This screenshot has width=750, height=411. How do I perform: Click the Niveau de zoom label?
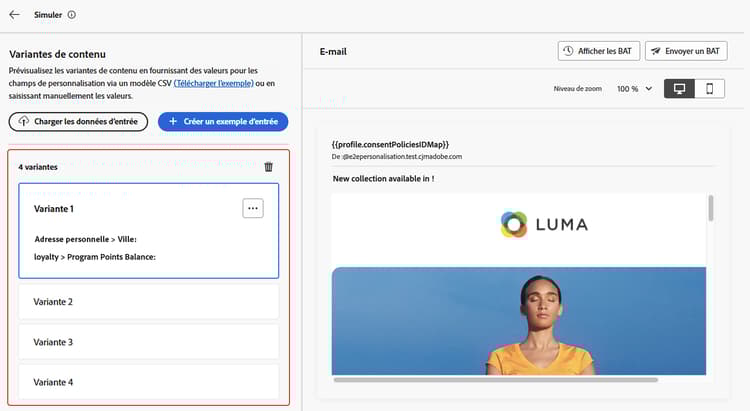coord(577,89)
